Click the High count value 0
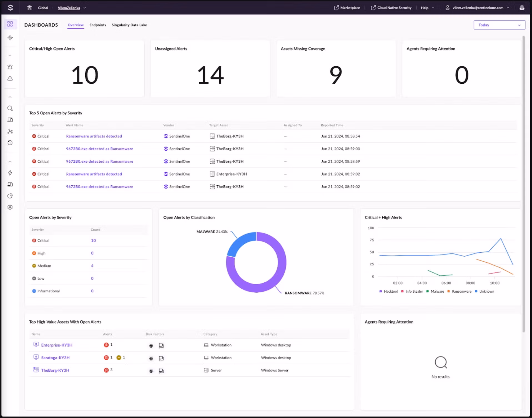This screenshot has height=418, width=532. [92, 253]
